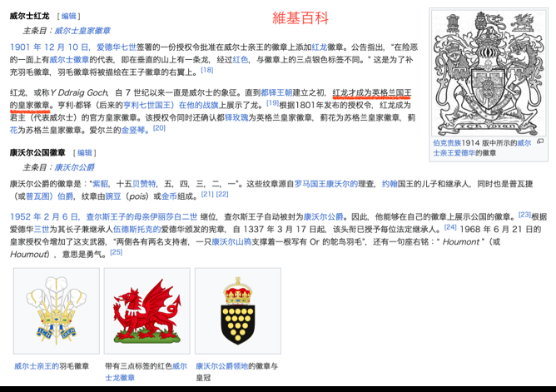The height and width of the screenshot is (392, 556).
Task: Open citation reference [24]
Action: pyautogui.click(x=450, y=227)
